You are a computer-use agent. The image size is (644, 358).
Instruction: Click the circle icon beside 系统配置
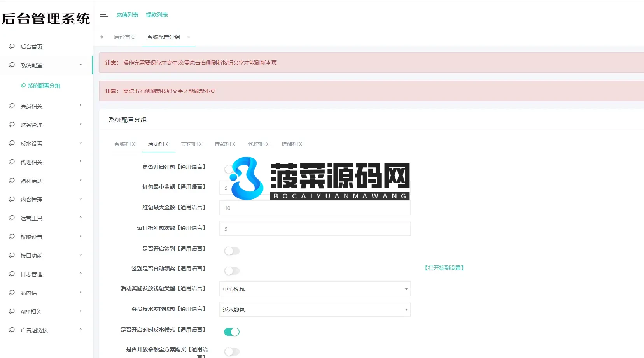12,65
